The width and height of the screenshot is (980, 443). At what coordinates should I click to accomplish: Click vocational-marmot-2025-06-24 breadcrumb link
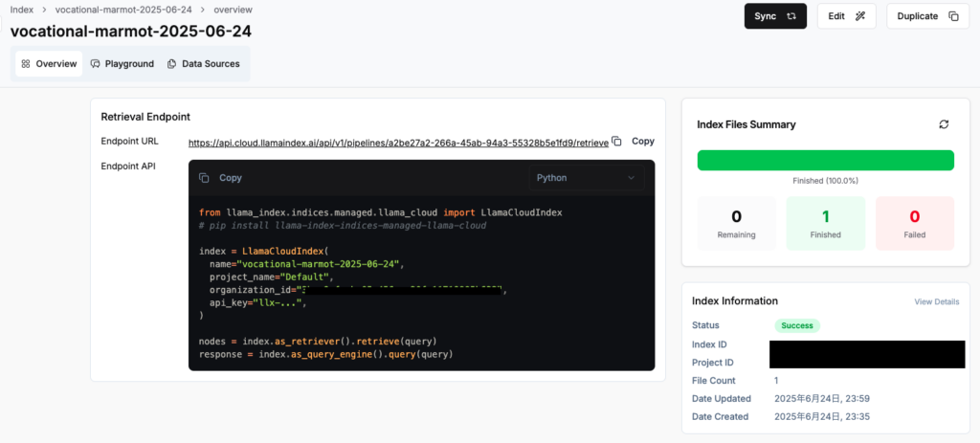(x=123, y=10)
